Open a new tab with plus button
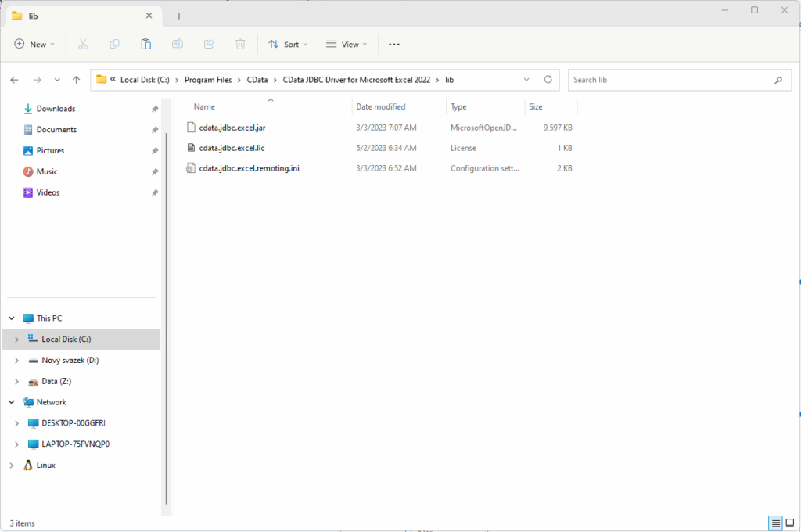This screenshot has height=532, width=801. click(179, 16)
